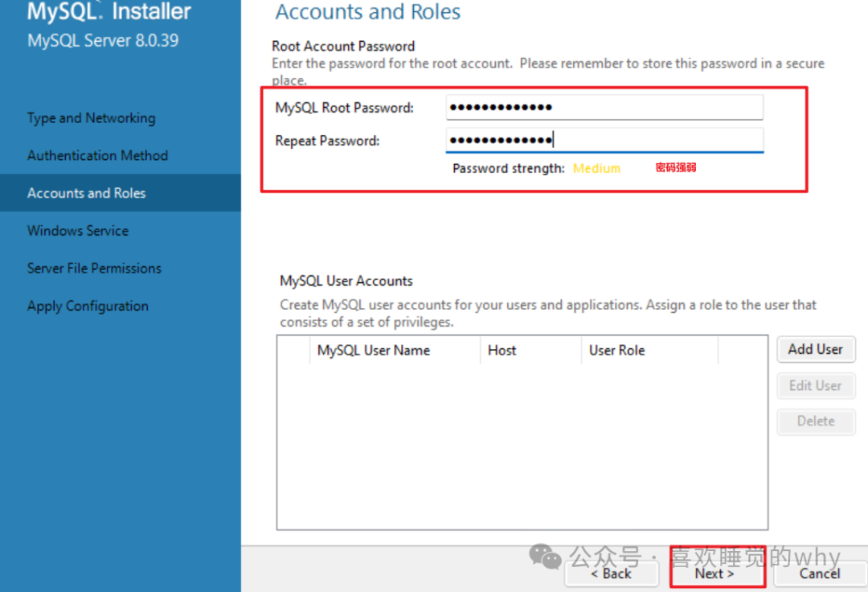868x592 pixels.
Task: Open the Authentication Method step
Action: point(97,155)
